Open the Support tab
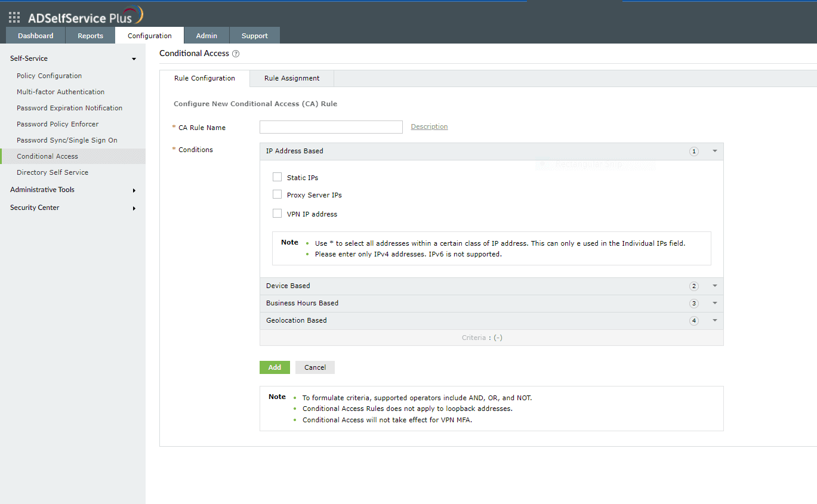Screen dimensions: 817x504 pos(255,36)
